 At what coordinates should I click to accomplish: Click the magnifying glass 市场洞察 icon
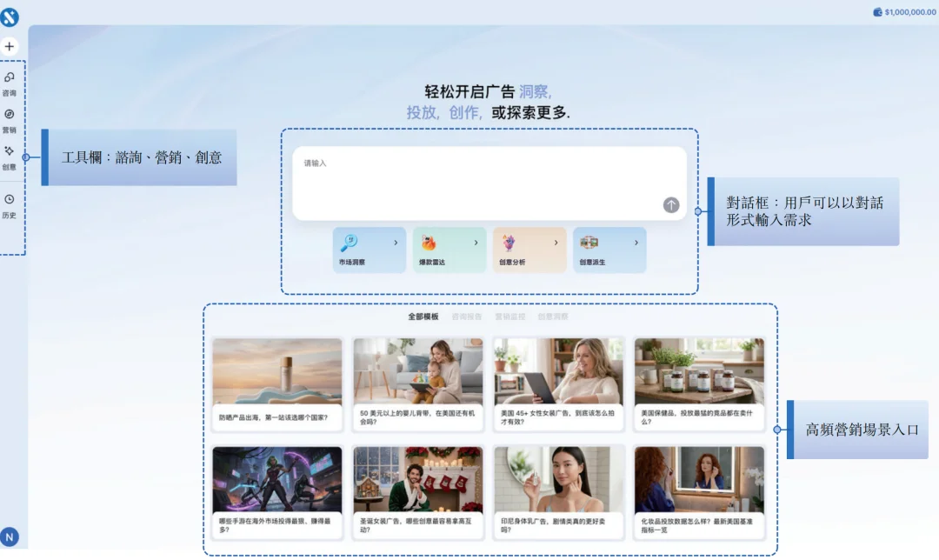[x=349, y=241]
